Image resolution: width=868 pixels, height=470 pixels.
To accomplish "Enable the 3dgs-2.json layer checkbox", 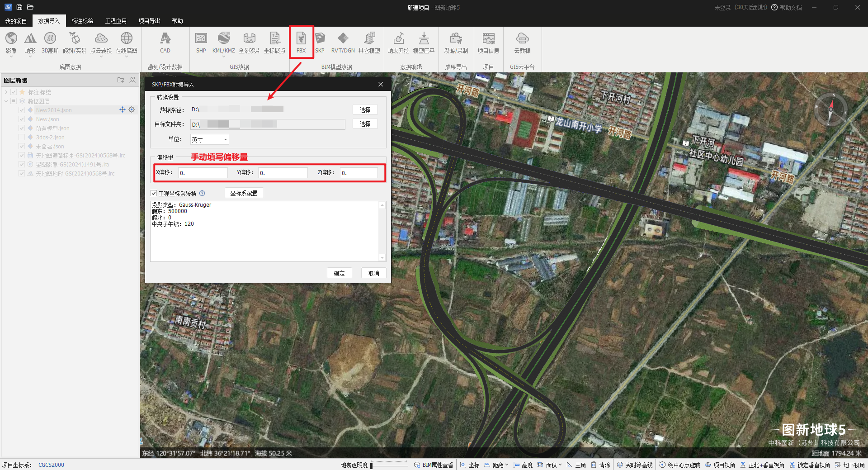I will click(22, 137).
